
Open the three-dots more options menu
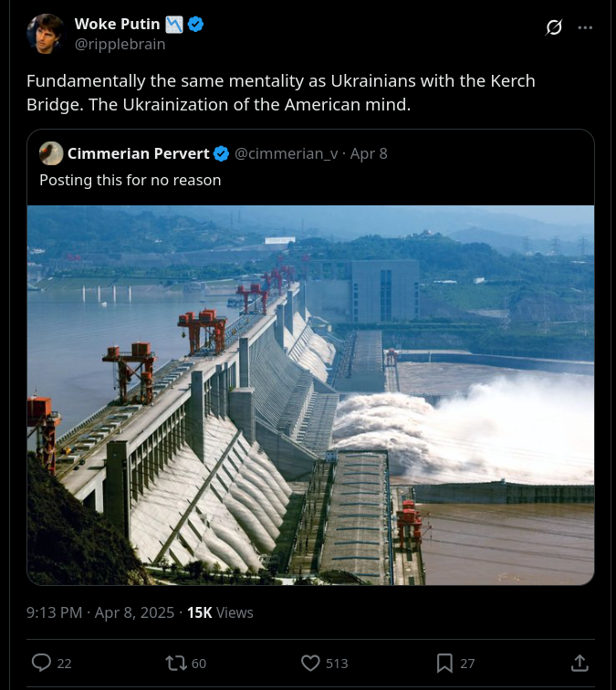585,27
